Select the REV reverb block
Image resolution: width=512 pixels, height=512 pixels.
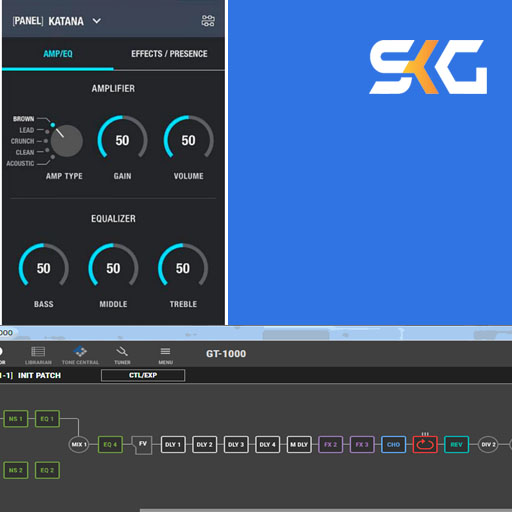[x=456, y=444]
